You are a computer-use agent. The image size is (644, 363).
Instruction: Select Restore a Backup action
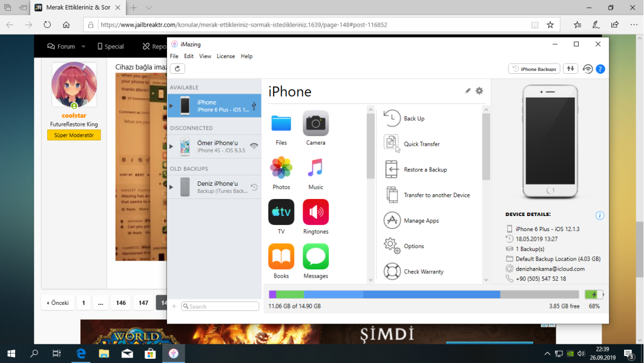tap(425, 169)
